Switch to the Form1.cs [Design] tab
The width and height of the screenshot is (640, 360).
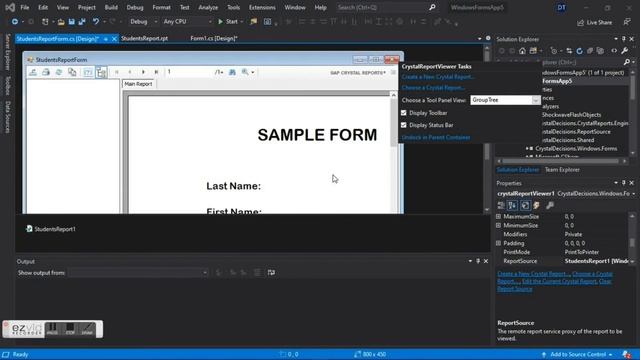(214, 38)
